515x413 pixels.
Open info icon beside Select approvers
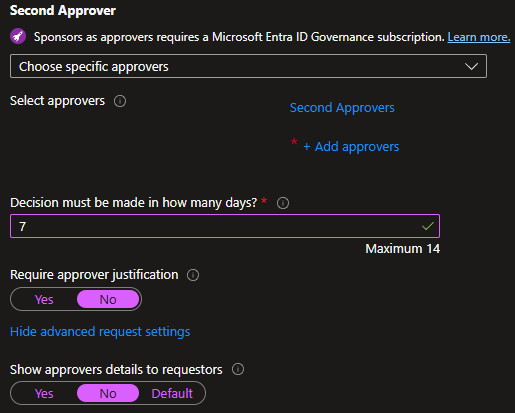pyautogui.click(x=120, y=101)
